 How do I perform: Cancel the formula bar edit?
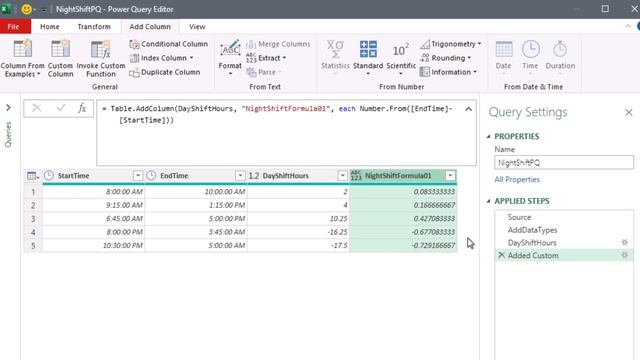click(37, 108)
